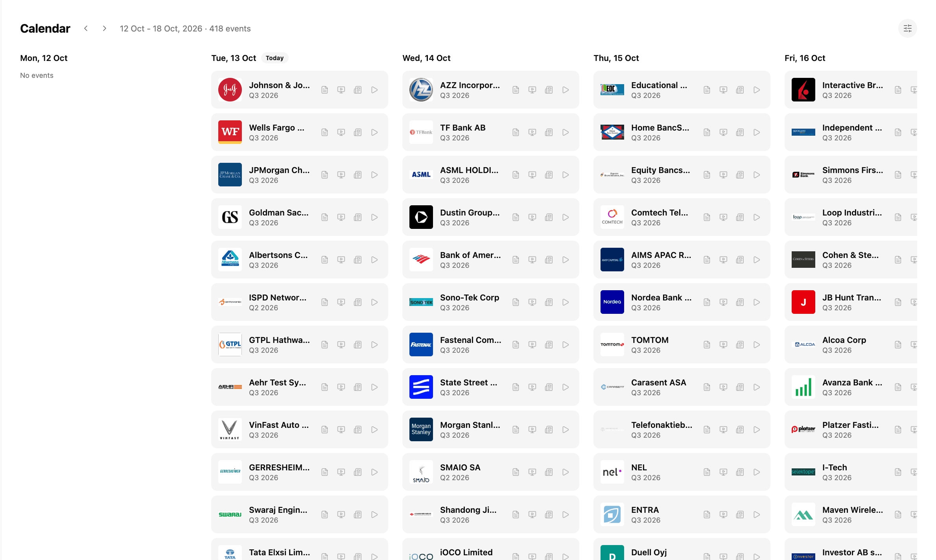Screen dimensions: 936x560
Task: Select the Thu, 15 Oct column header
Action: click(616, 58)
